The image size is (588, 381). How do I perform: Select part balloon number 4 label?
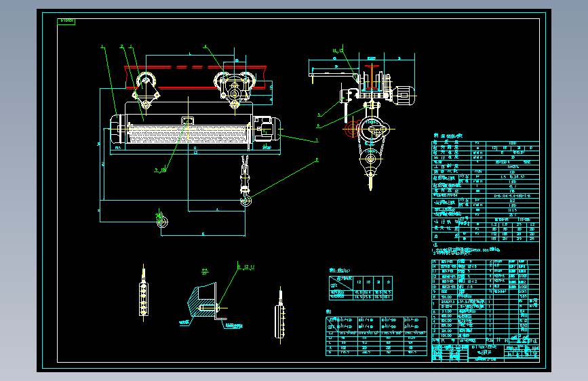(x=205, y=47)
